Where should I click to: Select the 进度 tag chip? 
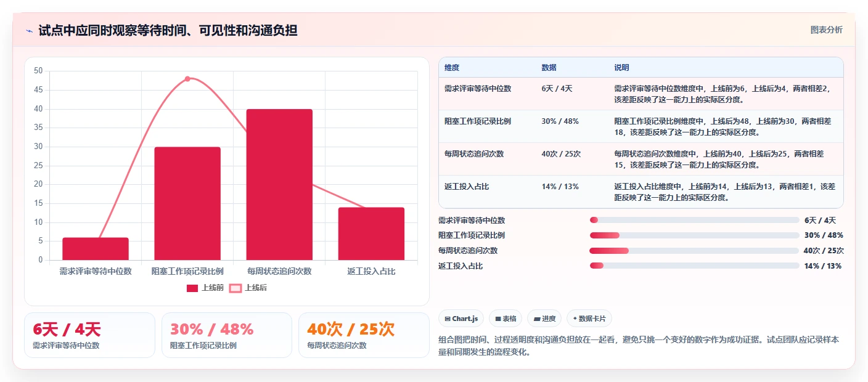point(544,319)
